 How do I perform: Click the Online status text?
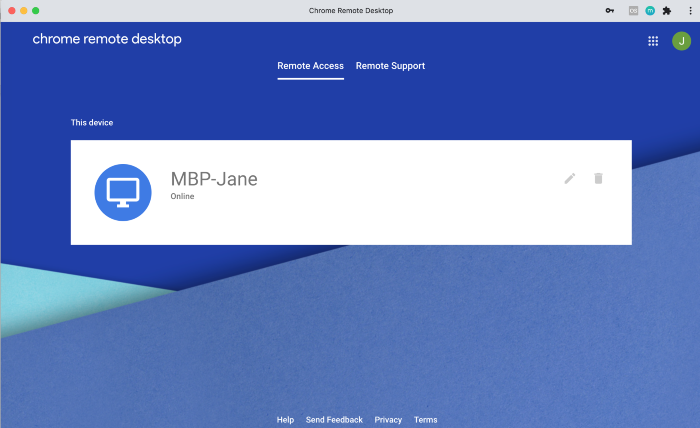pos(182,196)
